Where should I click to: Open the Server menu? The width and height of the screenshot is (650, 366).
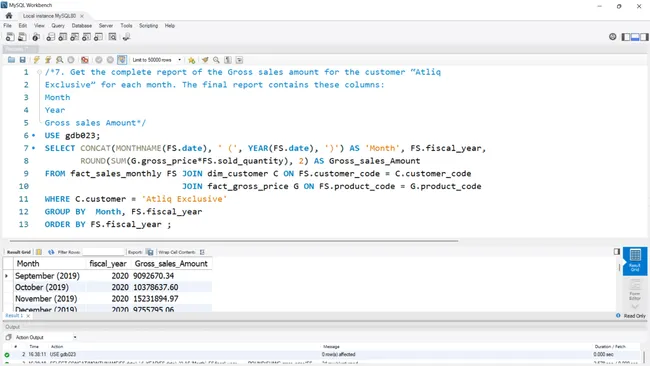coord(106,26)
